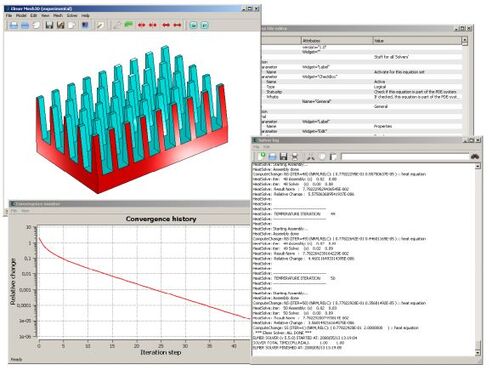The height and width of the screenshot is (376, 492).
Task: Click the floppy Save icon in Solver log toolbar
Action: click(284, 157)
